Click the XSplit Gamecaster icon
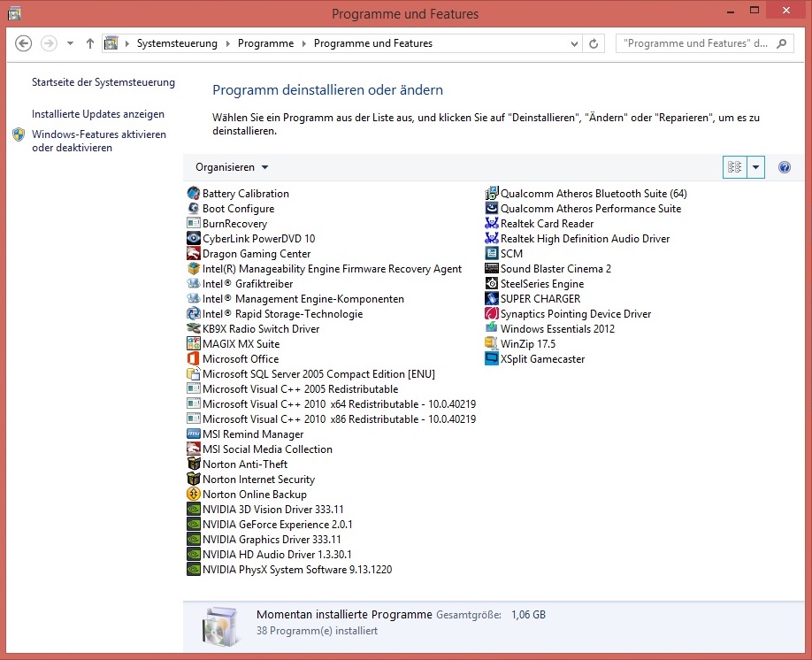Viewport: 812px width, 660px height. (x=492, y=358)
